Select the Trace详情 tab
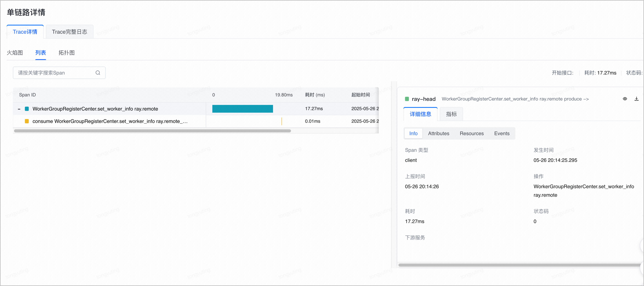Screen dimensions: 644x286 (25, 32)
